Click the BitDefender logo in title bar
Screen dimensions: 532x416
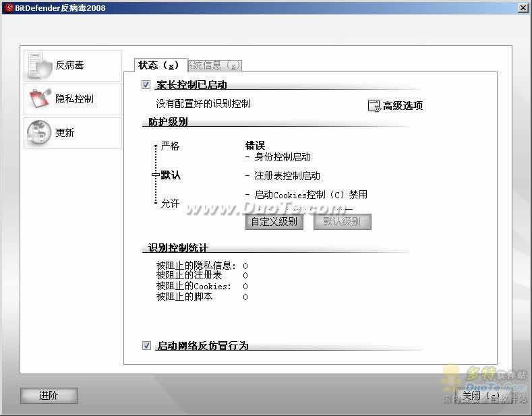pyautogui.click(x=9, y=7)
